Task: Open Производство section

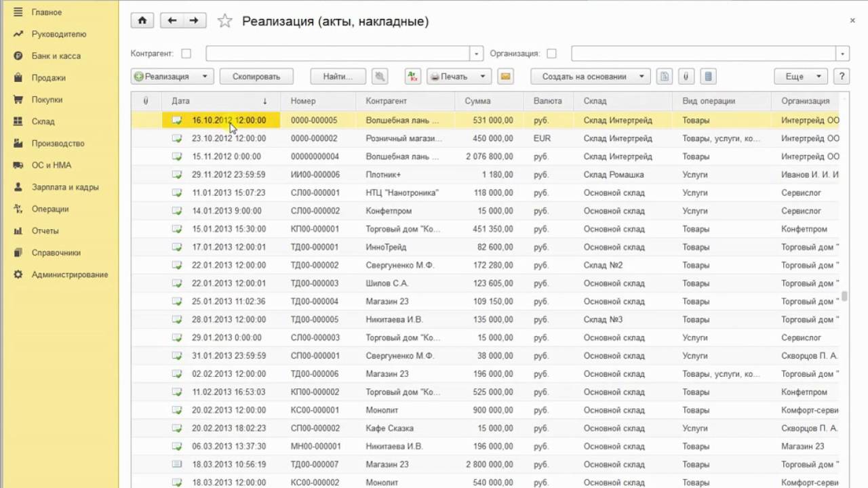Action: point(58,143)
